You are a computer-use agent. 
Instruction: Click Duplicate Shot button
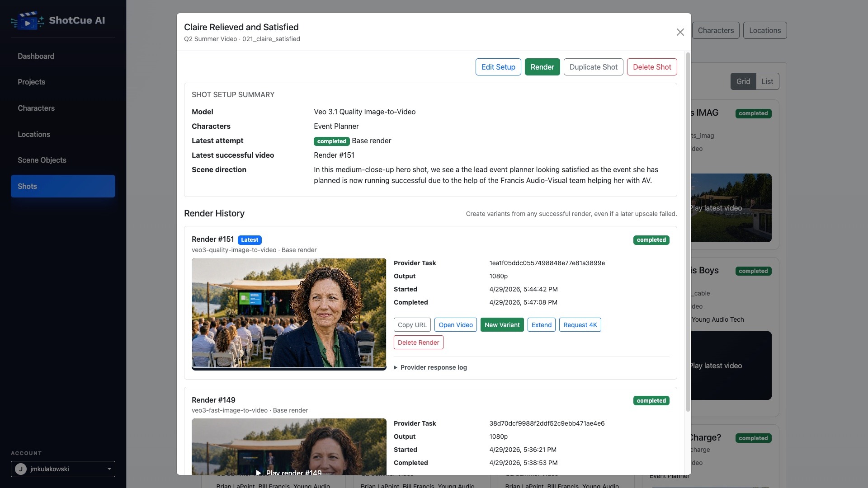click(x=593, y=67)
